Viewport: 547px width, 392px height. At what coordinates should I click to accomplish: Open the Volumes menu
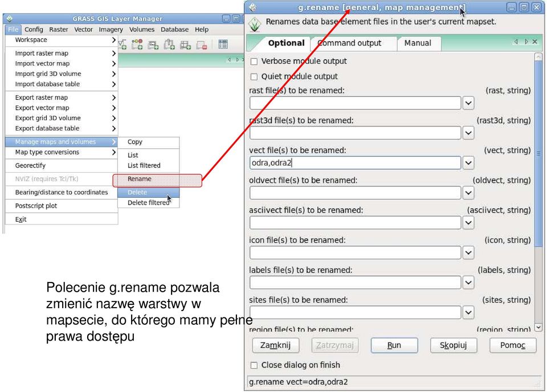(x=142, y=30)
